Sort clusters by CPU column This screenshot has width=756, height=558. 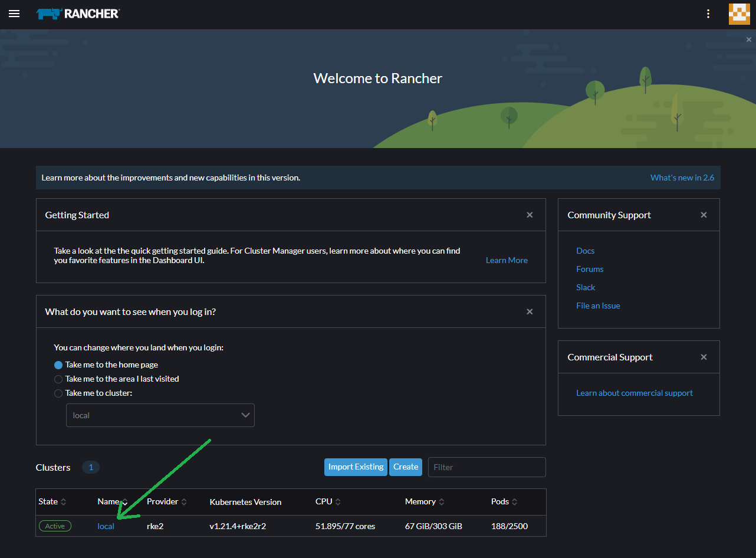[x=328, y=502]
